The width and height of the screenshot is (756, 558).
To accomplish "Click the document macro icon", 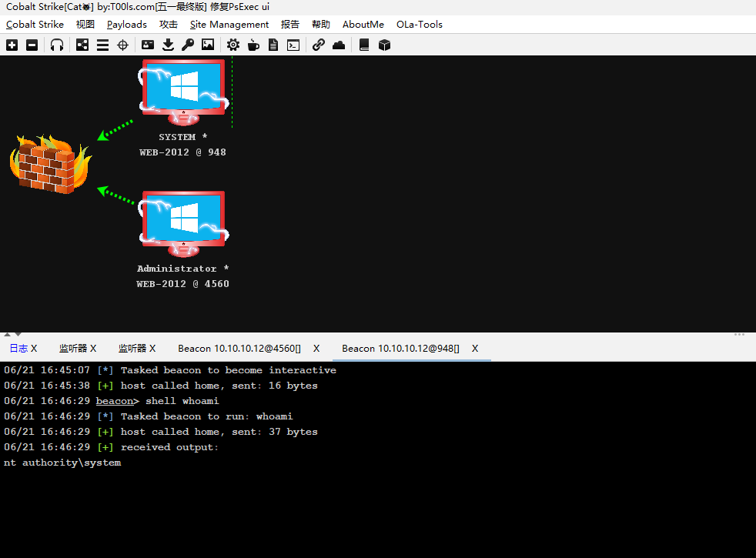I will point(273,45).
